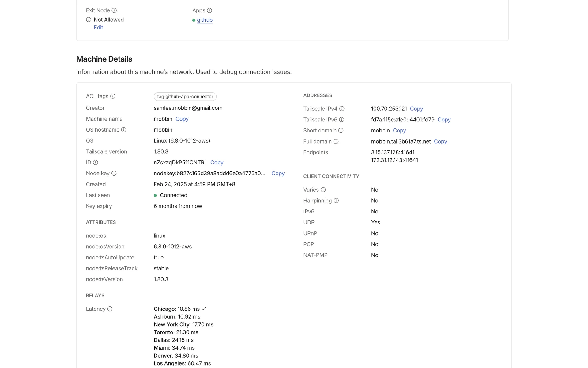Click info icon beside Apps label

pyautogui.click(x=209, y=10)
